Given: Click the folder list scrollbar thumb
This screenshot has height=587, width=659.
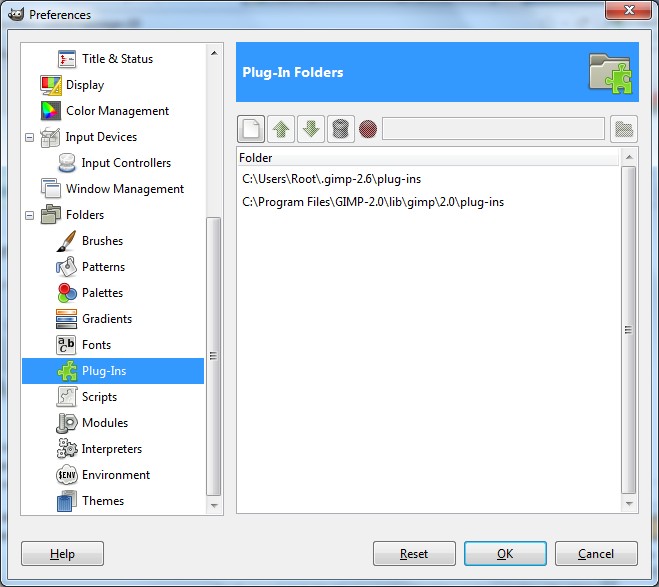Looking at the screenshot, I should pyautogui.click(x=628, y=330).
